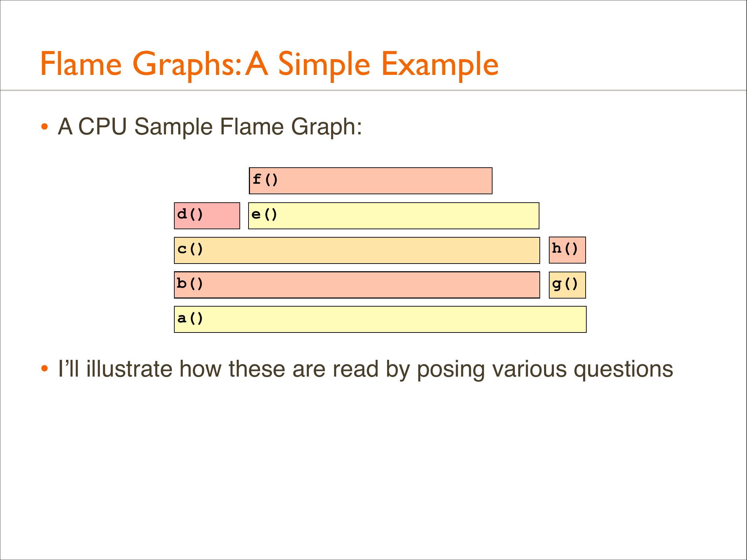Click the word "illustrate" in the second bullet
The width and height of the screenshot is (747, 560).
click(x=129, y=369)
